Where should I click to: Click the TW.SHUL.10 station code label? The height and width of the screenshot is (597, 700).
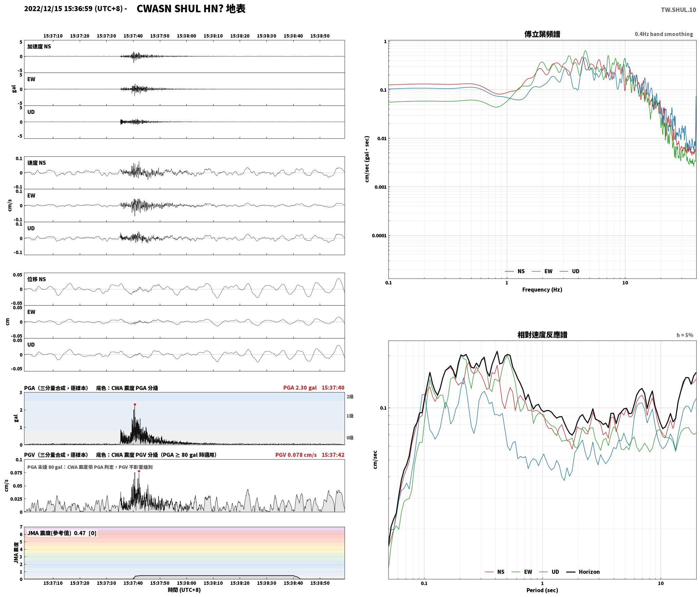pos(678,10)
